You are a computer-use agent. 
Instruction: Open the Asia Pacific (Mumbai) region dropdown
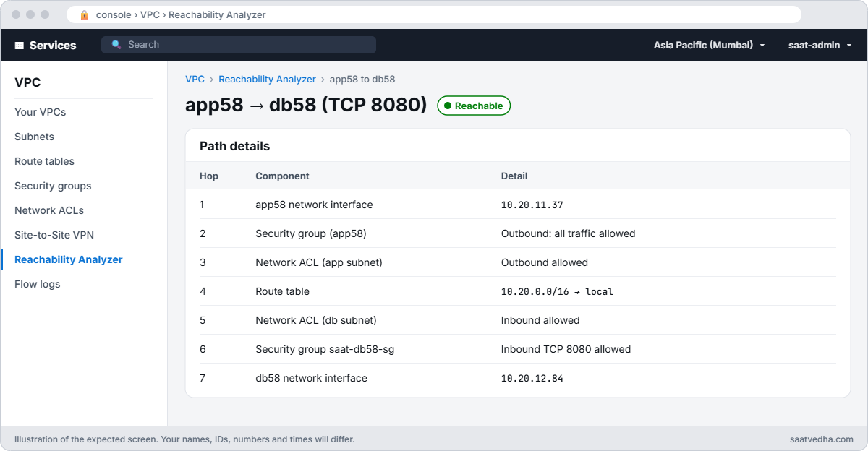pyautogui.click(x=710, y=45)
